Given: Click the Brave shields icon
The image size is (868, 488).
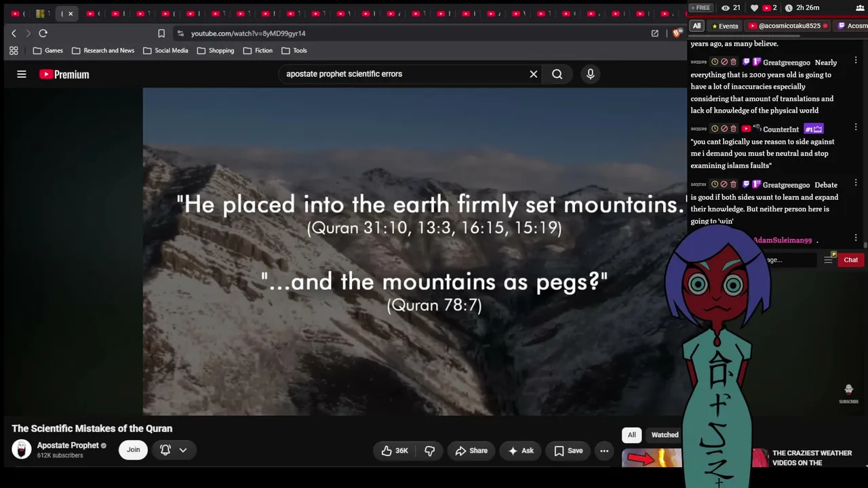Looking at the screenshot, I should pos(677,33).
